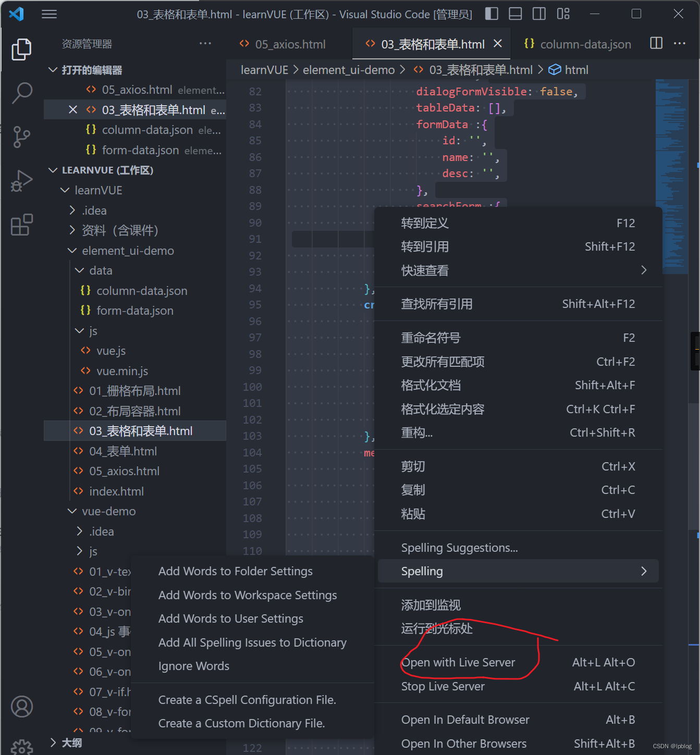Image resolution: width=700 pixels, height=755 pixels.
Task: Expand the .idea folder under learnVUE
Action: pyautogui.click(x=135, y=211)
